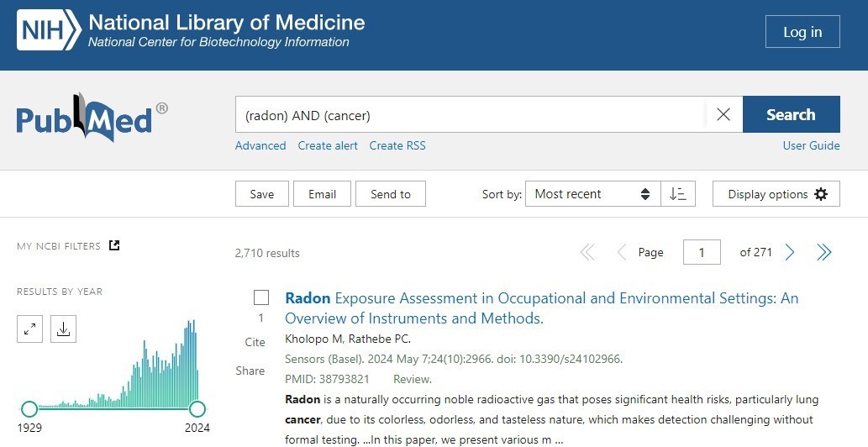The height and width of the screenshot is (447, 868).
Task: Jump to the last results page
Action: (824, 252)
